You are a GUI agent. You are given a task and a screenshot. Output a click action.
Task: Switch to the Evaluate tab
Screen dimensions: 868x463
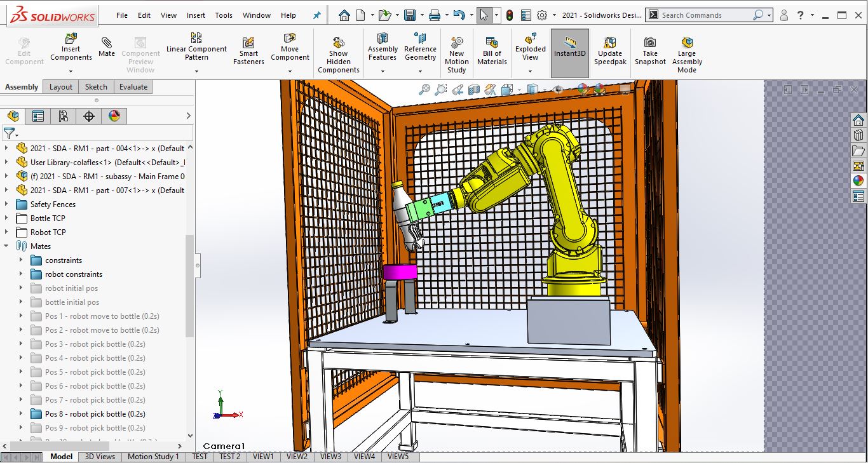[x=133, y=87]
